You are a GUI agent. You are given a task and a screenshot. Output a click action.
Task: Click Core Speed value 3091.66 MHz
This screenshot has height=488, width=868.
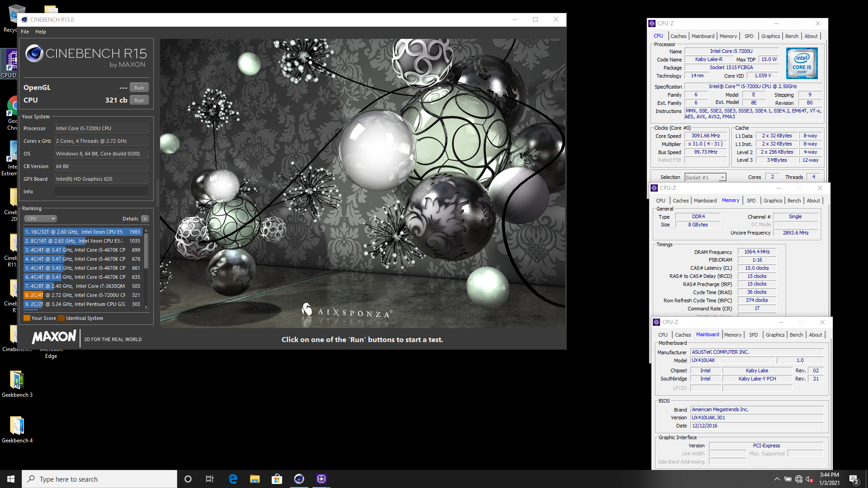click(x=706, y=136)
